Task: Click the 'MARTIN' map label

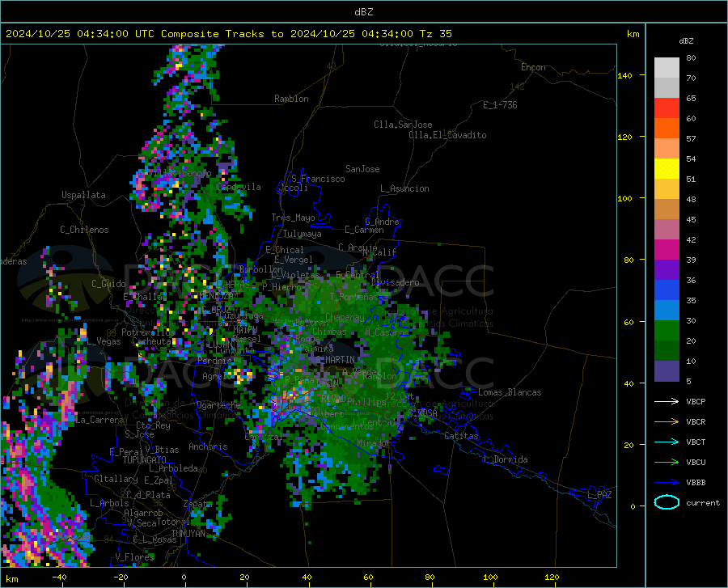Action: pos(340,360)
